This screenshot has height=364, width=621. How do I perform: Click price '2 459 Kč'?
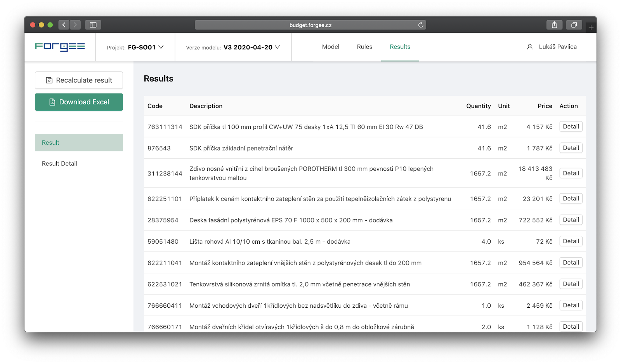coord(539,305)
